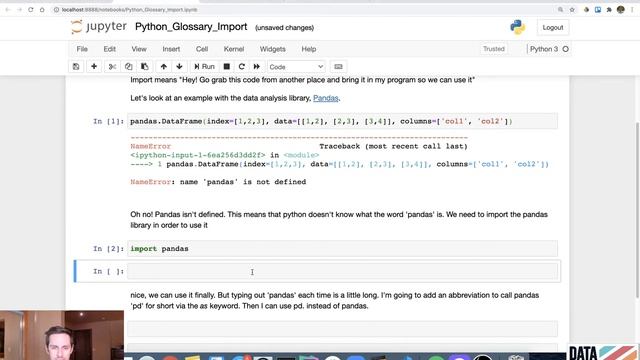640x360 pixels.
Task: Click the Jupyter logo
Action: 99,27
